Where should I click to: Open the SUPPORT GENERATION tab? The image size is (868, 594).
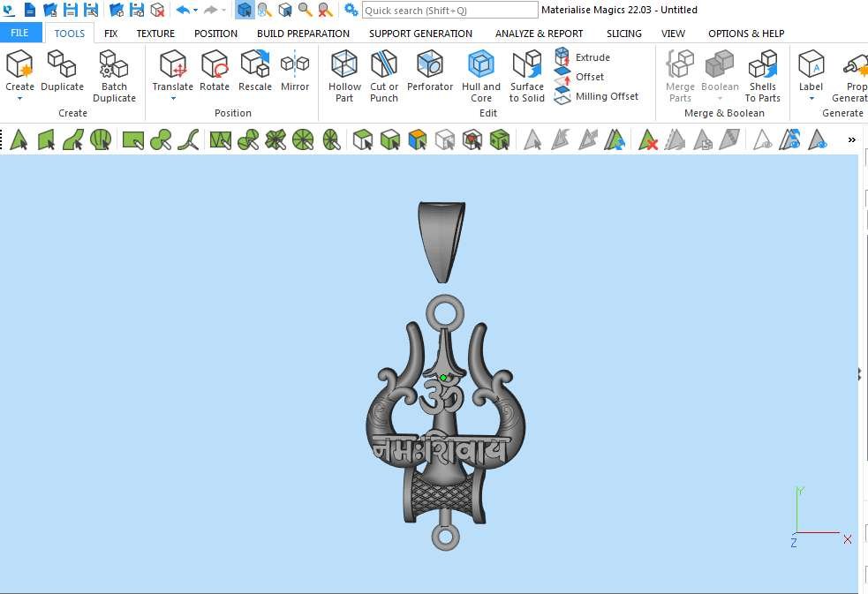[420, 34]
